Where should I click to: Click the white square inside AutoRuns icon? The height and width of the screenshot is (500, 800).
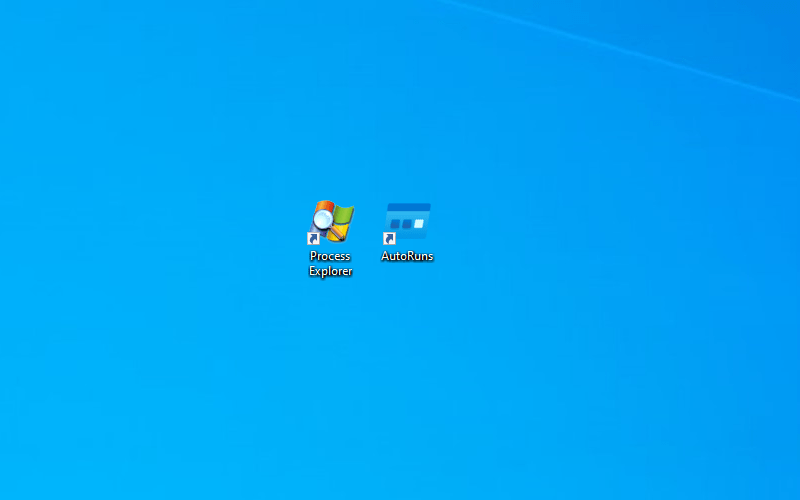[x=419, y=224]
